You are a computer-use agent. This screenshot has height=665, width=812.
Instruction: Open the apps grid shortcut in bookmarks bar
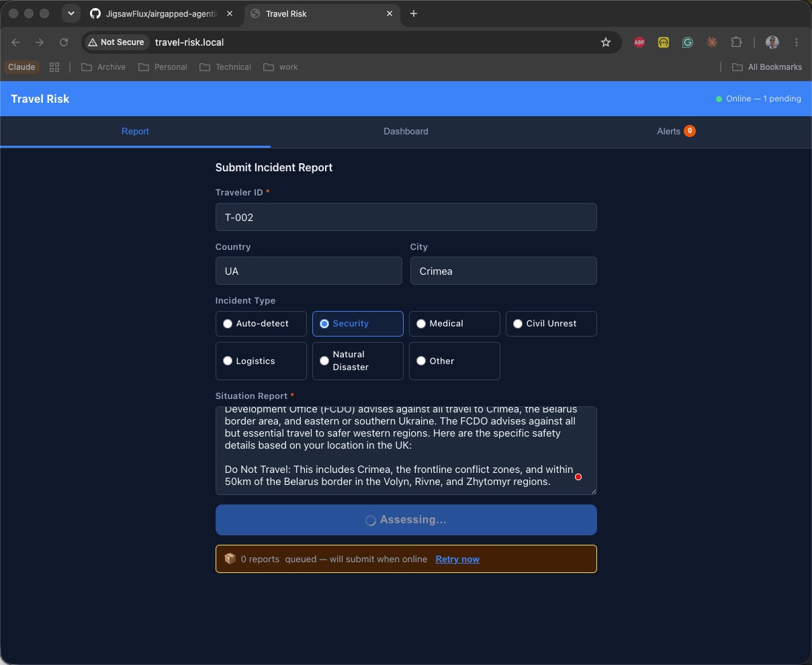(x=54, y=67)
